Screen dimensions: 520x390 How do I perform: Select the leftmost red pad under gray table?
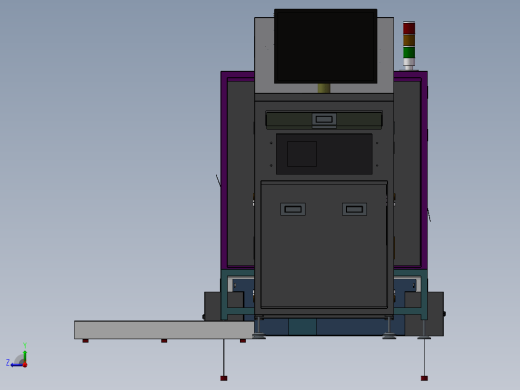pyautogui.click(x=86, y=341)
